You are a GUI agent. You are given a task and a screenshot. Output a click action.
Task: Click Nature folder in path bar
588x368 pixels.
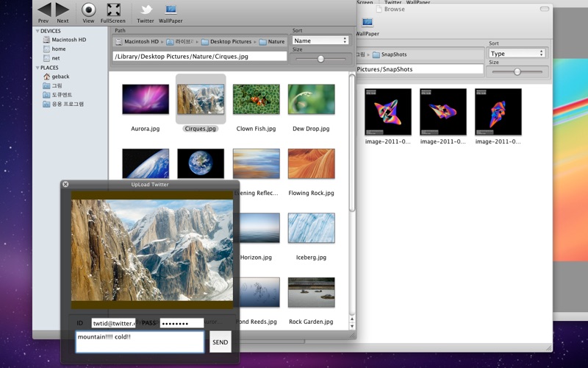tap(272, 42)
